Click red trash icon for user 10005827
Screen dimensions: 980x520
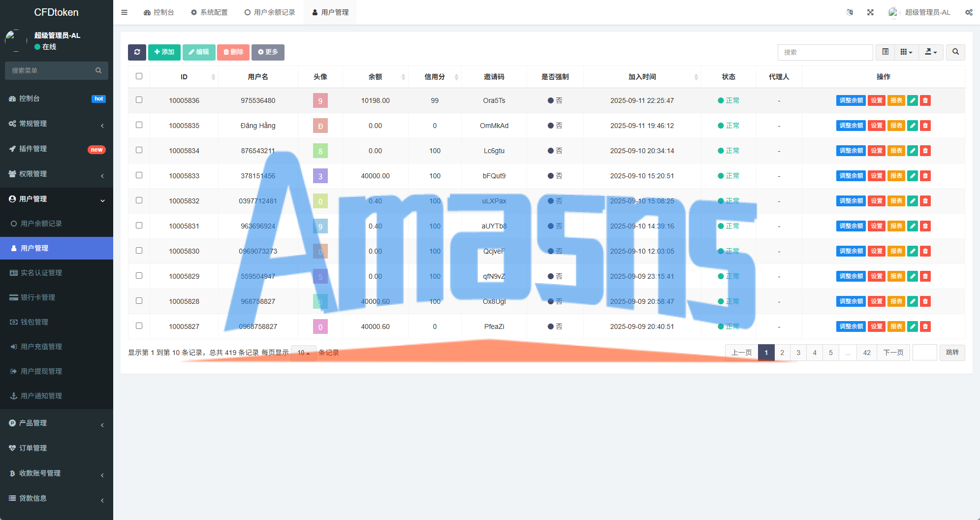point(925,326)
